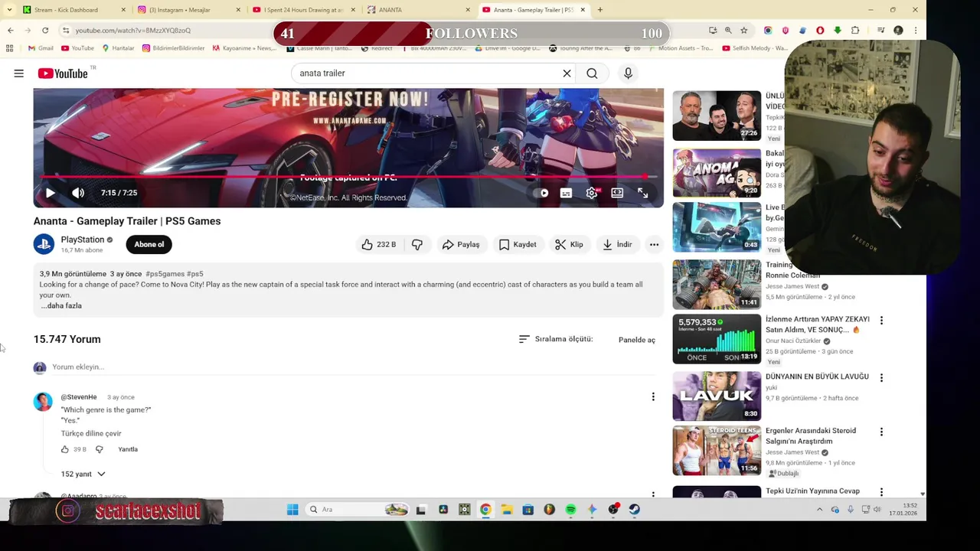Open Chrome extensions puzzle icon
980x551 pixels.
tap(855, 30)
